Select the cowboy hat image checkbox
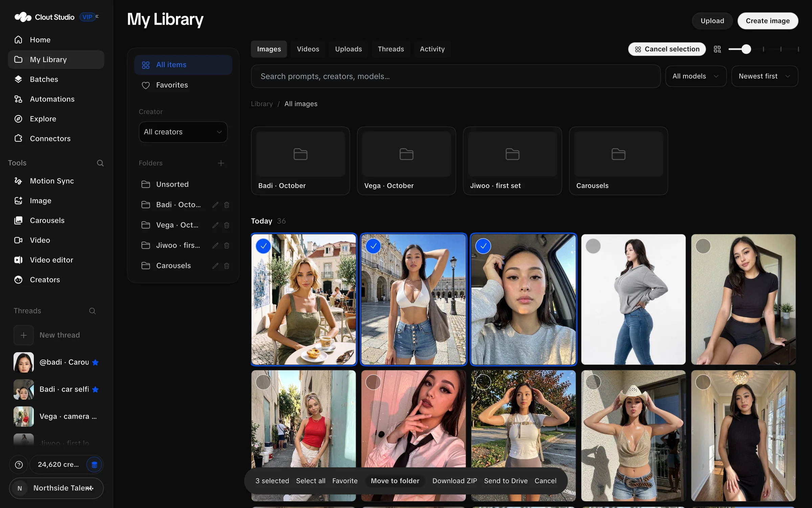 593,382
